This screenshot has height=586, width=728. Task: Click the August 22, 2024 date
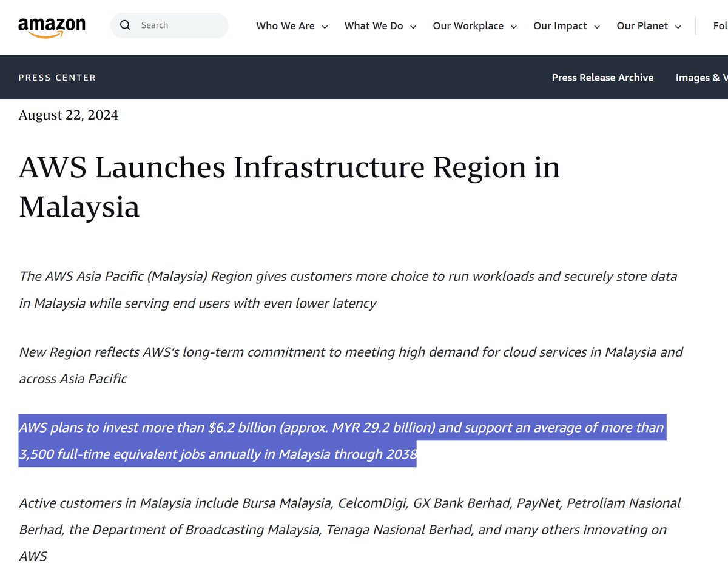[x=69, y=115]
